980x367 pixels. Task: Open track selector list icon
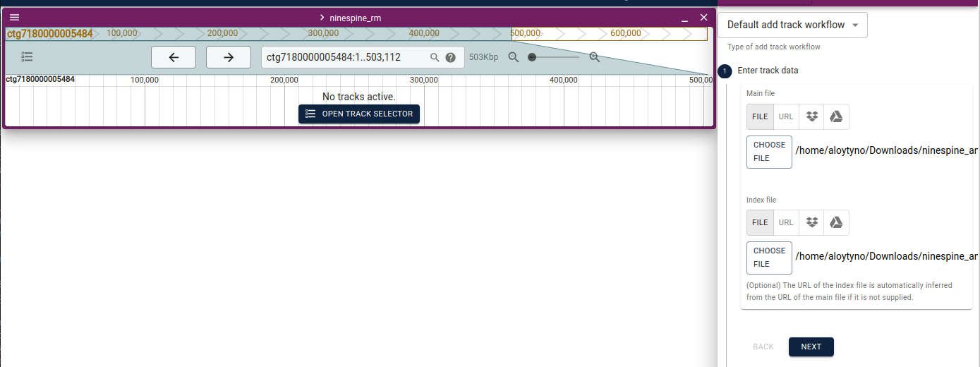click(28, 57)
